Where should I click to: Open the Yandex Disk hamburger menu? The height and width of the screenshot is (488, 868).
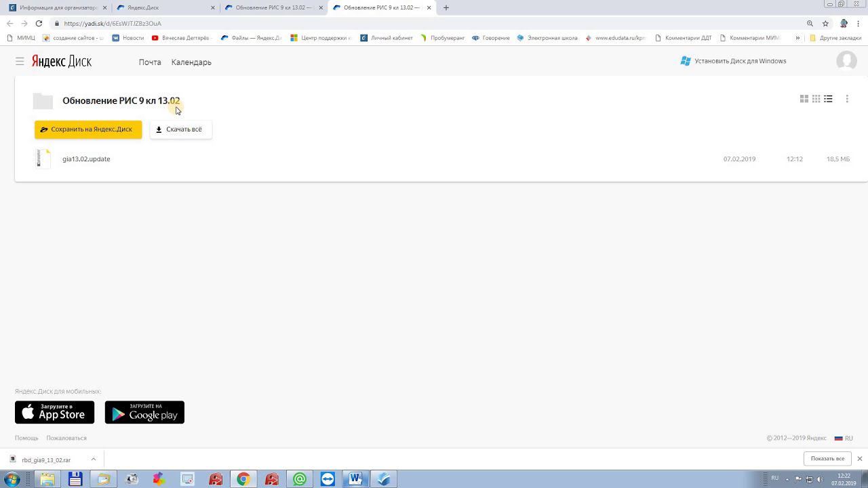[x=20, y=62]
